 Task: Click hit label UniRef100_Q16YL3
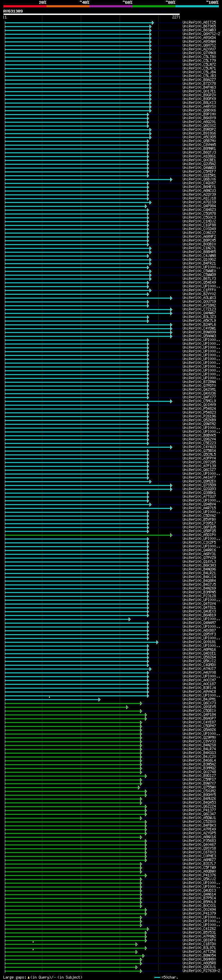[x=199, y=561]
